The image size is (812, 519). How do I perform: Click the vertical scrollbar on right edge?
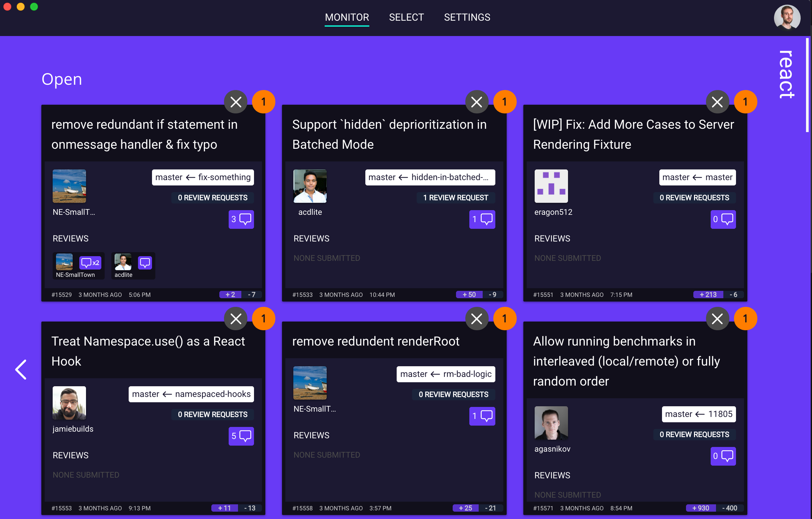pos(807,84)
